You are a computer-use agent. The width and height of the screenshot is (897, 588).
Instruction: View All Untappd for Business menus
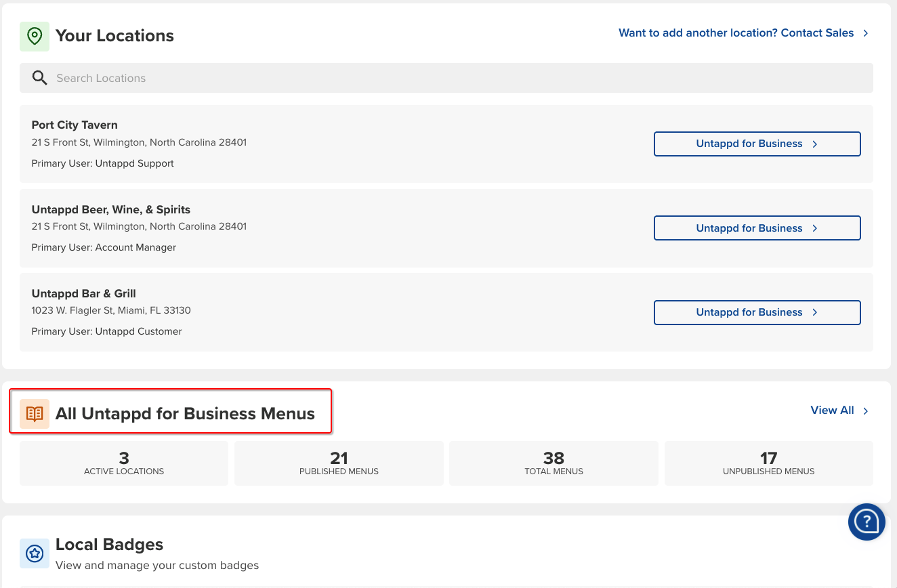(832, 411)
